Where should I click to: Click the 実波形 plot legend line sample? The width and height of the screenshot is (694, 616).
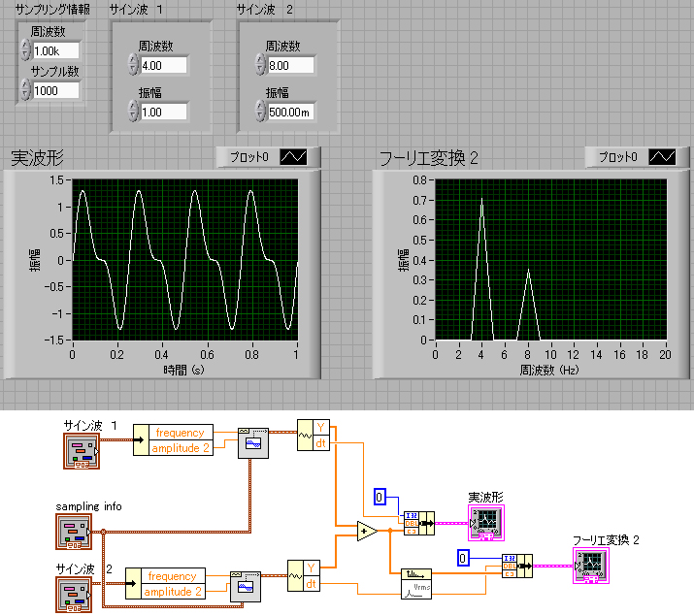click(293, 157)
